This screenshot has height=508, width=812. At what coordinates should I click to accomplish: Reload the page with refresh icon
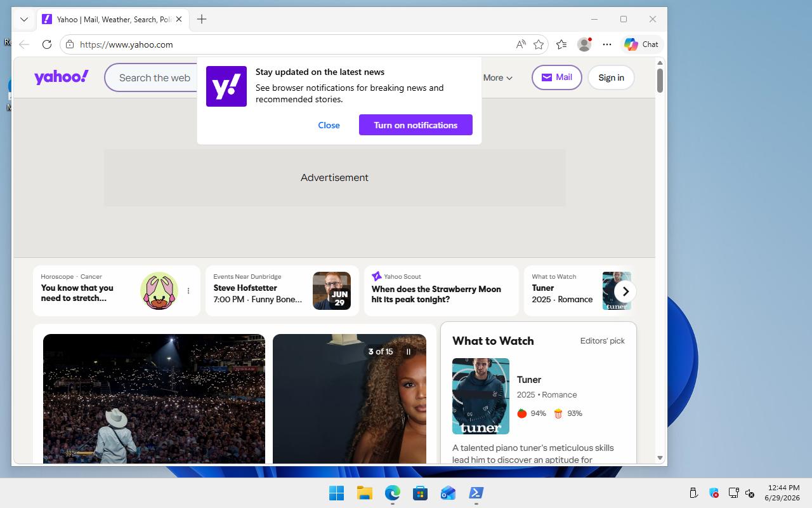click(46, 44)
